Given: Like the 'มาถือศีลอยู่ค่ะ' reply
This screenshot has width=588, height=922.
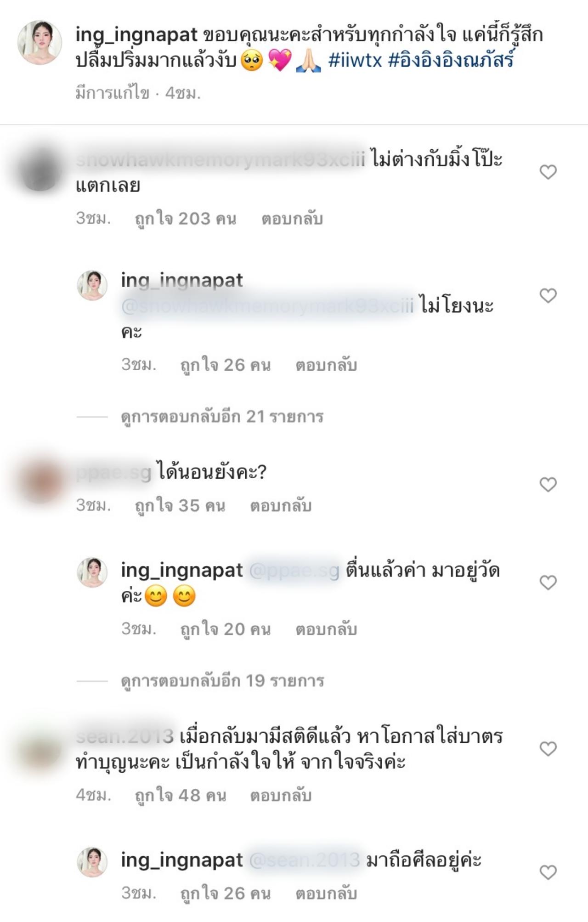Looking at the screenshot, I should 548,872.
